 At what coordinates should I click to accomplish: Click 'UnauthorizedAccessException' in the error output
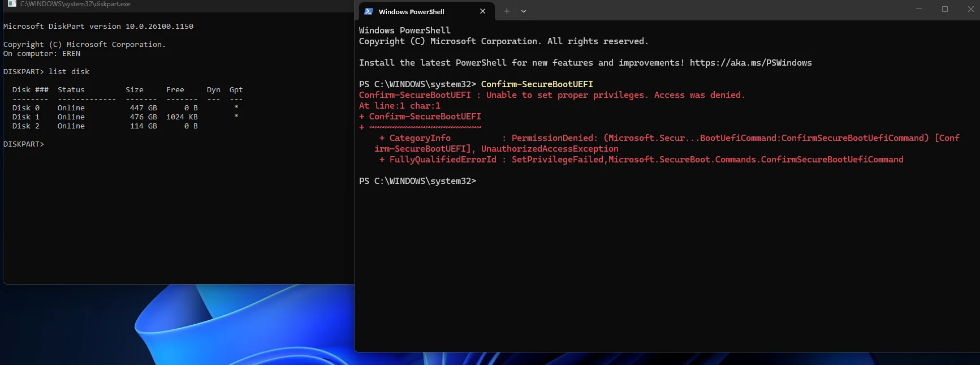point(550,149)
